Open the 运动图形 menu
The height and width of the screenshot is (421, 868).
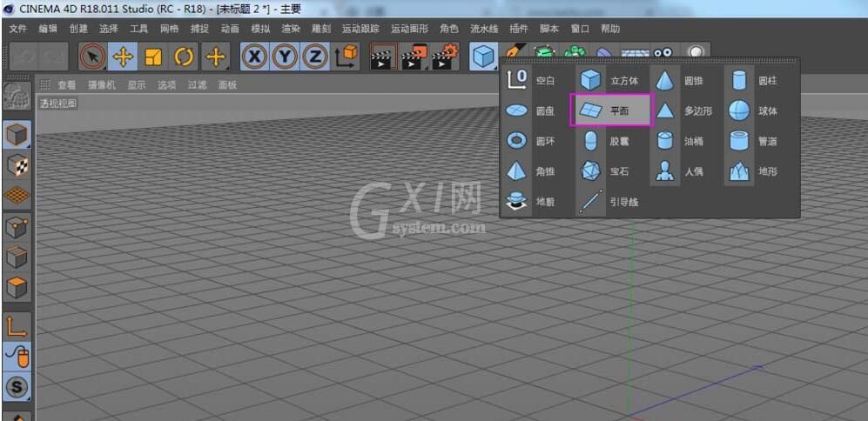click(x=411, y=29)
